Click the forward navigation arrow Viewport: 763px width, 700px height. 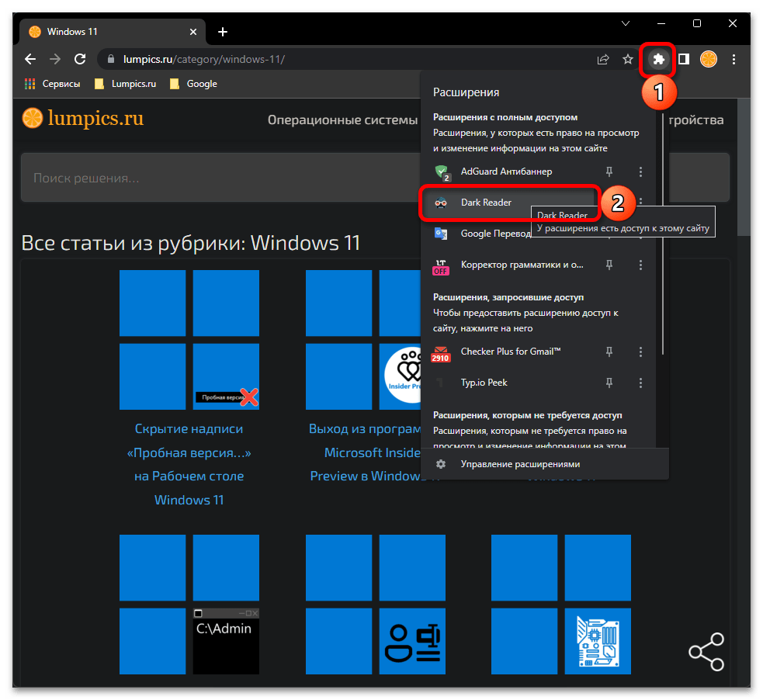click(55, 59)
